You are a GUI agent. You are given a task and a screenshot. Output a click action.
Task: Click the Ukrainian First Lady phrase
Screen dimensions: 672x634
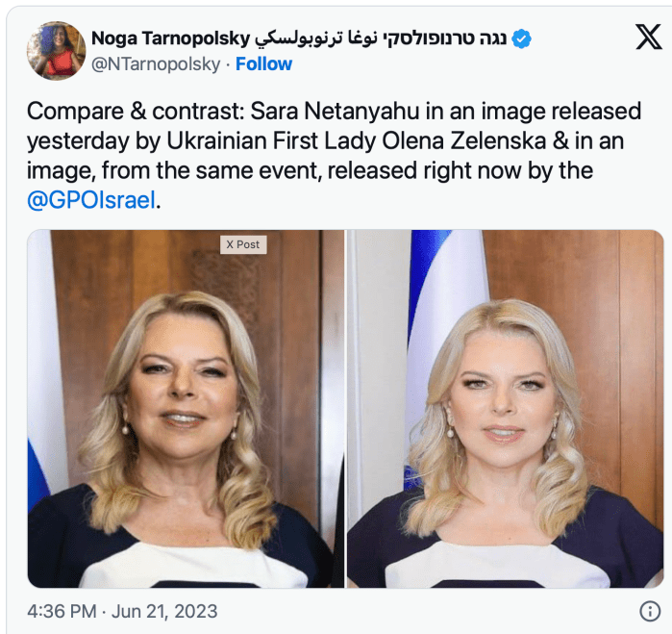pos(271,140)
